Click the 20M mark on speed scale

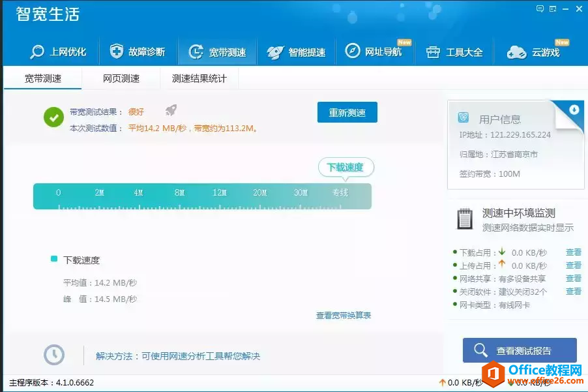pyautogui.click(x=260, y=193)
